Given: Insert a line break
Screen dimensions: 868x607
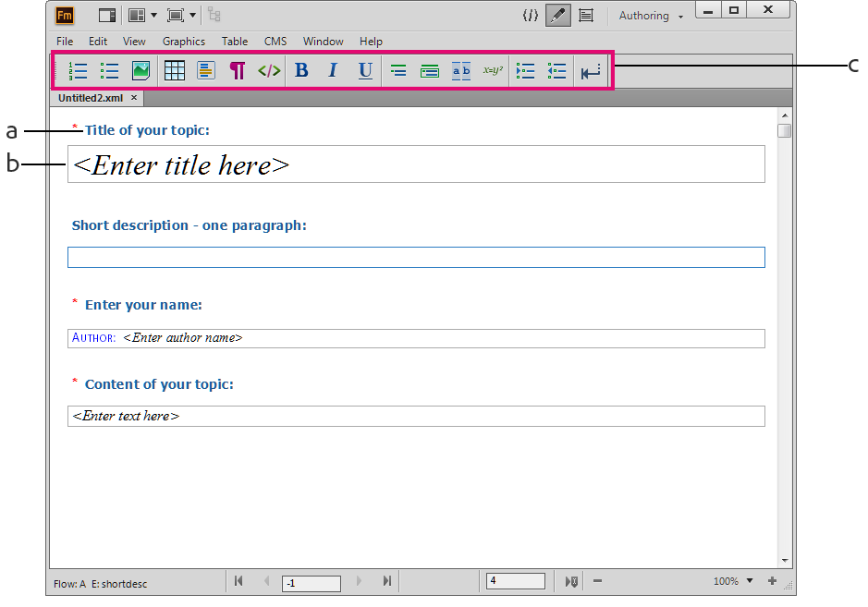Looking at the screenshot, I should pos(591,70).
